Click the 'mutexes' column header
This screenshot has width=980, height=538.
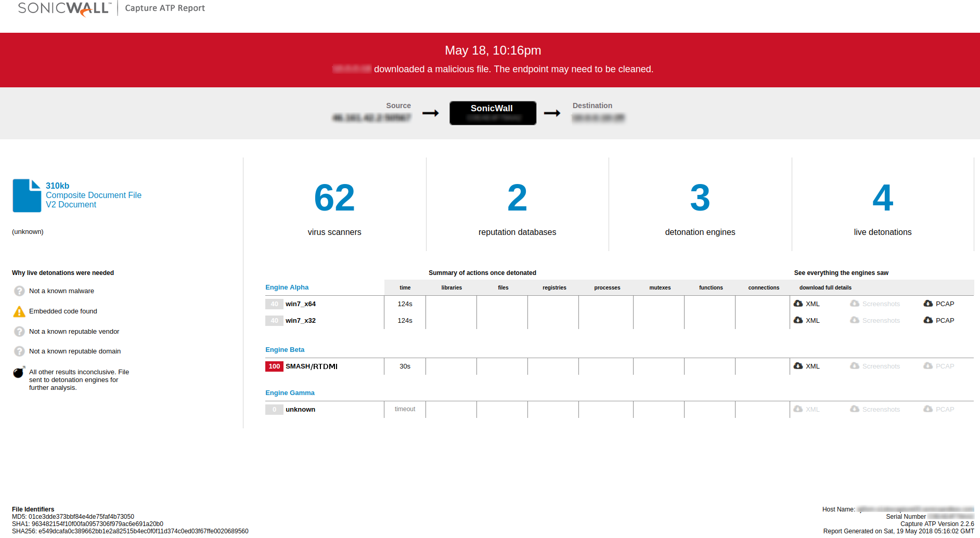point(660,288)
